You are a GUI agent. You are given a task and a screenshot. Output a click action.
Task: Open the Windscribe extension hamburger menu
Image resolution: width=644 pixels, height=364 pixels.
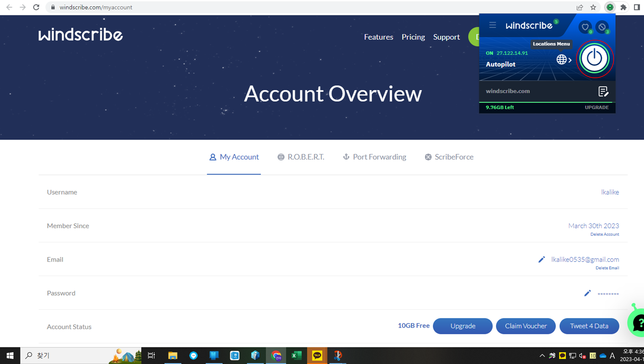tap(493, 25)
